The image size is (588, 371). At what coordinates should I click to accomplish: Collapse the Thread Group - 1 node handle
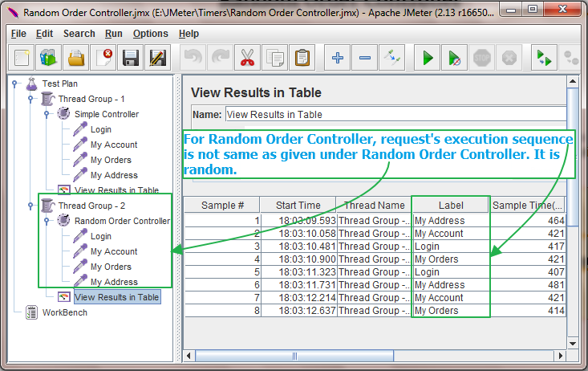click(30, 99)
